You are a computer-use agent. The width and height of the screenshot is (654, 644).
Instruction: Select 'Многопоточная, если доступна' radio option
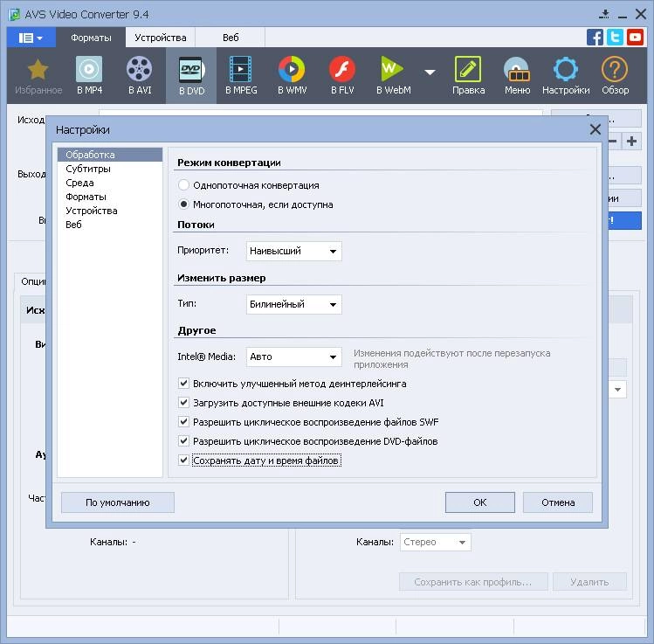[x=183, y=204]
